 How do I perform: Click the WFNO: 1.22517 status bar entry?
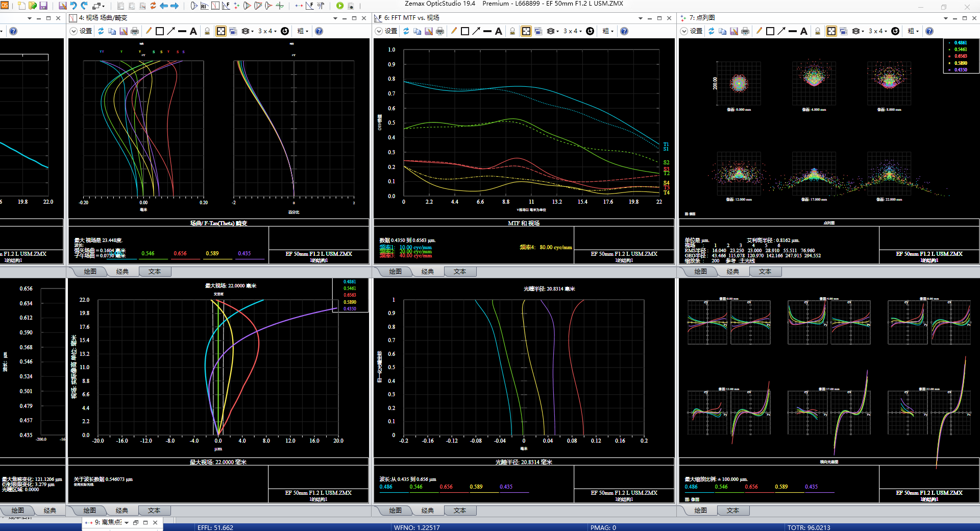coord(416,527)
